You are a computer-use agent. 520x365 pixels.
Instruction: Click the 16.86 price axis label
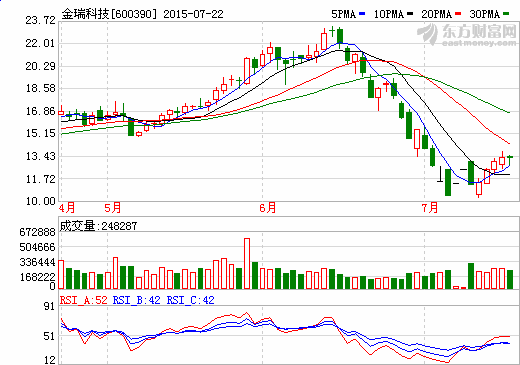(x=40, y=111)
